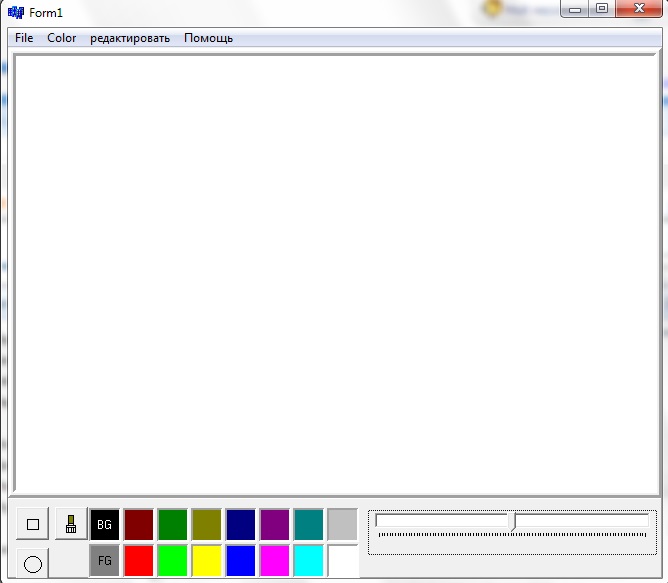The image size is (668, 583).
Task: Pick the white color swatch
Action: pyautogui.click(x=343, y=560)
